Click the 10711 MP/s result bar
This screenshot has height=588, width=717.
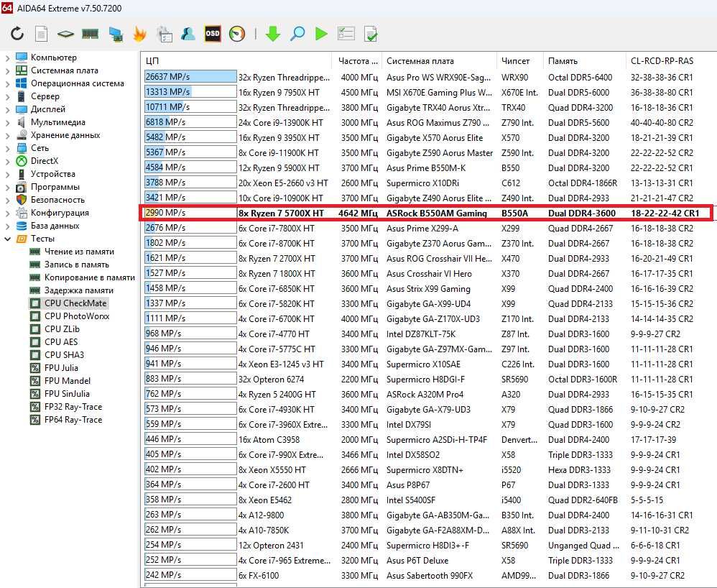[x=190, y=107]
